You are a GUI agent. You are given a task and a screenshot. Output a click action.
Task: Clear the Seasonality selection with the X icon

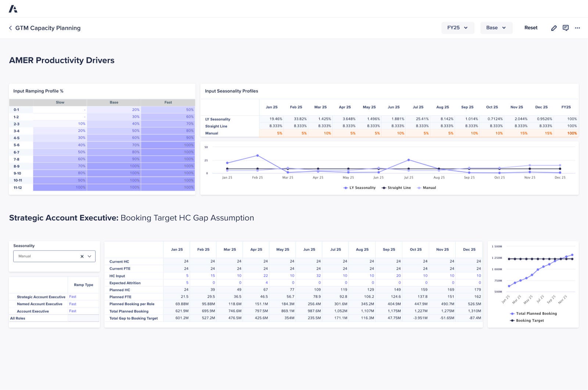[x=82, y=256]
